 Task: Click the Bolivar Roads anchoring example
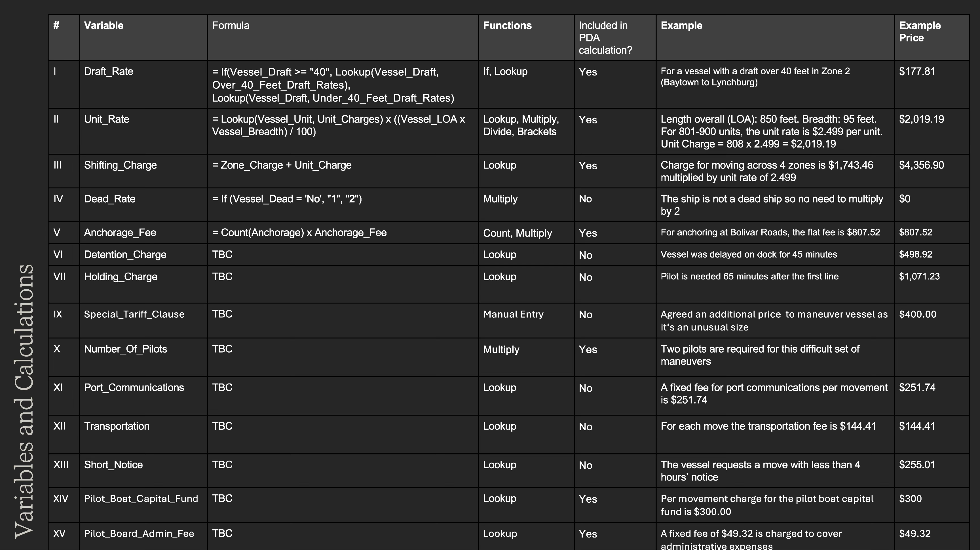(770, 232)
